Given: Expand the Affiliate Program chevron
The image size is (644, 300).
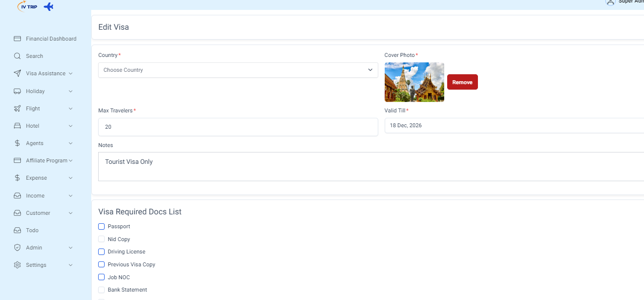Looking at the screenshot, I should tap(70, 160).
